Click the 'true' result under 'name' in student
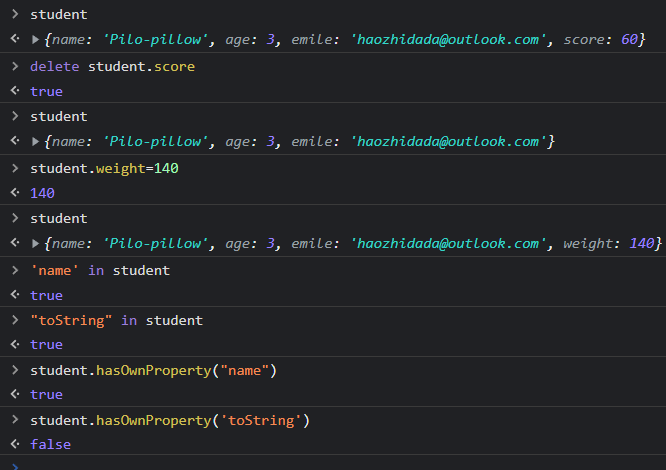 (46, 296)
